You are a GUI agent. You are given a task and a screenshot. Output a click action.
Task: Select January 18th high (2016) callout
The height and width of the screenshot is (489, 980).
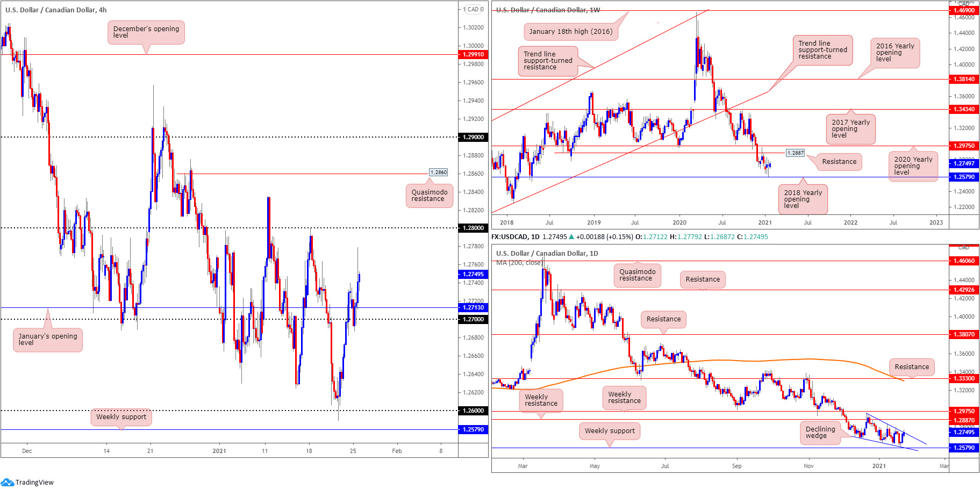(x=571, y=32)
